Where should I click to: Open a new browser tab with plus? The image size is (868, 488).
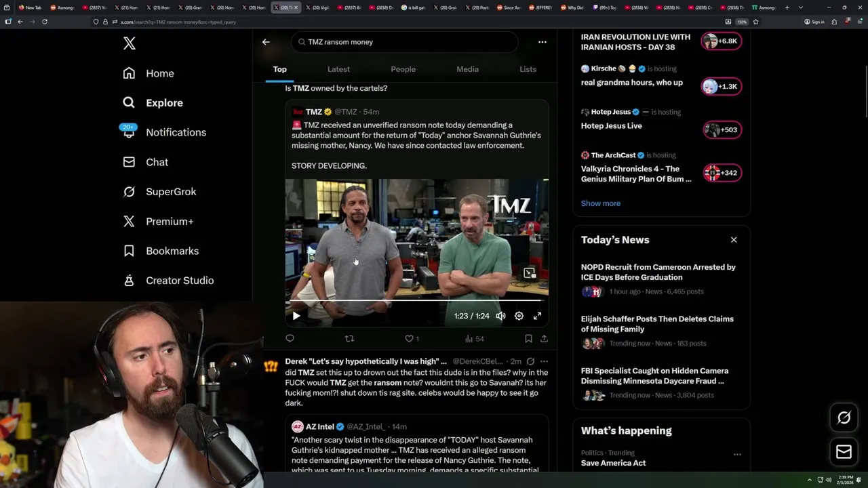[787, 7]
